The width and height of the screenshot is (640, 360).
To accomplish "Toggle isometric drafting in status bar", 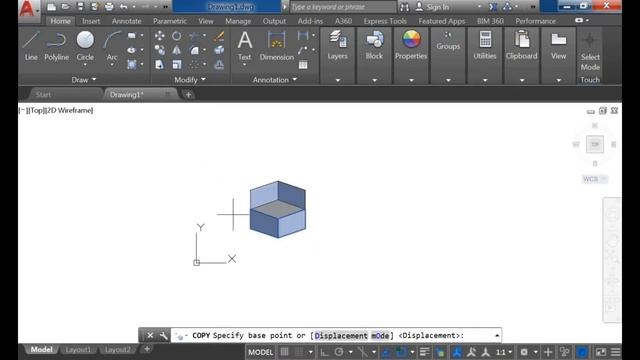I will coord(362,352).
